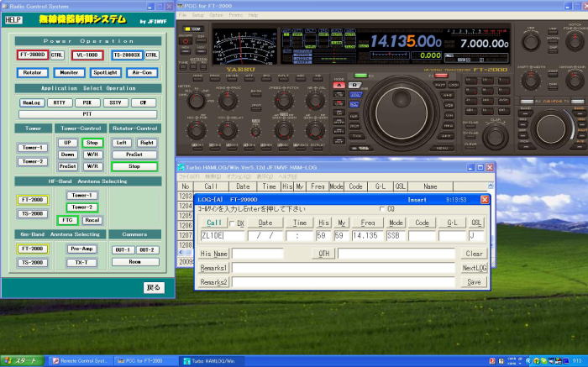Toggle the Moniter power button

[69, 73]
